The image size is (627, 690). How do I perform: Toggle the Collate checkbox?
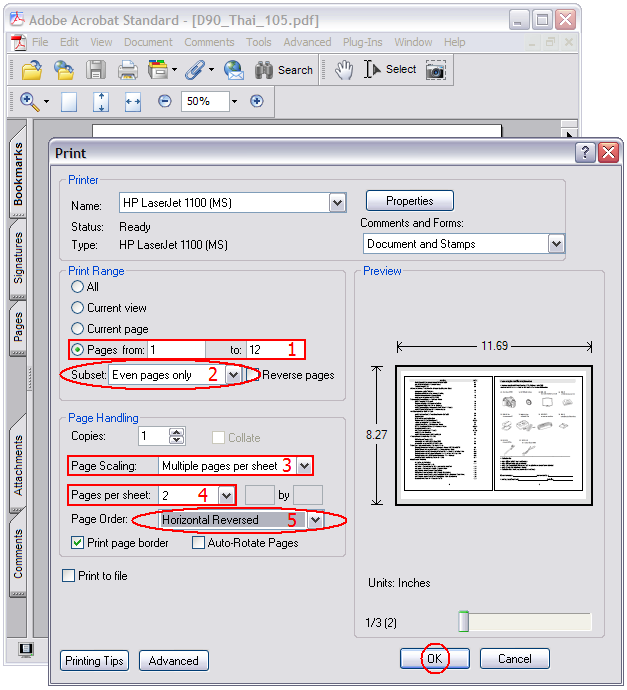click(x=218, y=438)
